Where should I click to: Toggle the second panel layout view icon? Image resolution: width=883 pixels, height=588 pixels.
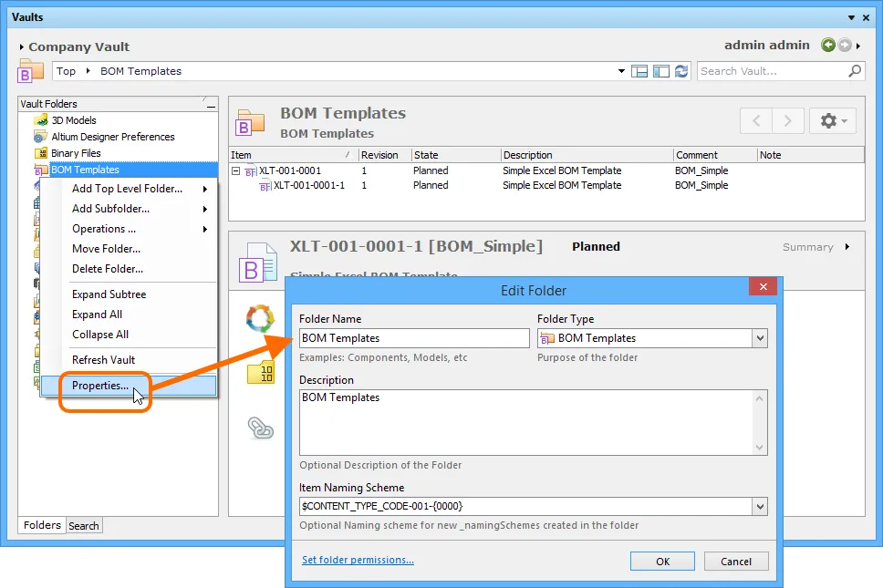pyautogui.click(x=660, y=71)
